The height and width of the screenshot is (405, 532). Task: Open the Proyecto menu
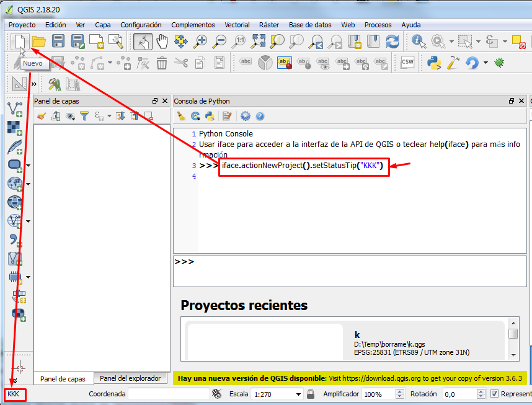[22, 25]
